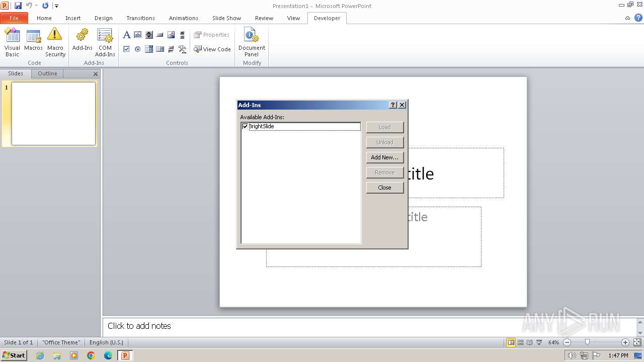
Task: Switch to the Design ribbon tab
Action: (x=104, y=18)
